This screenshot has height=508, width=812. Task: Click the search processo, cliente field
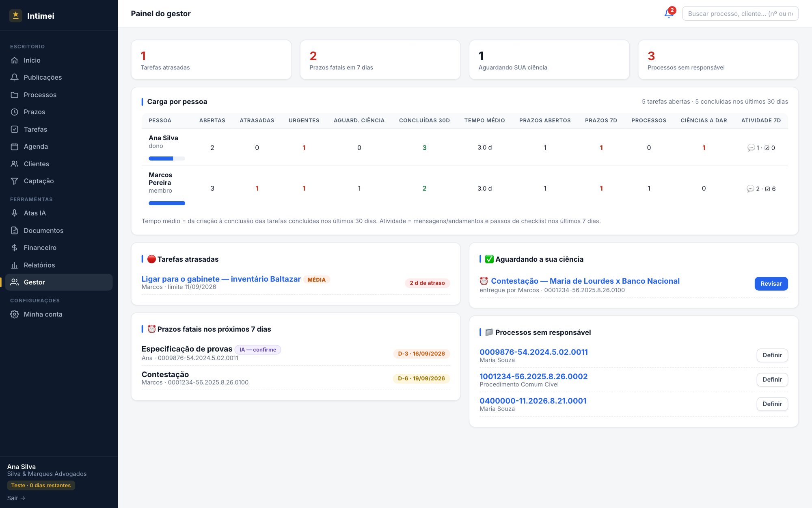pos(740,13)
